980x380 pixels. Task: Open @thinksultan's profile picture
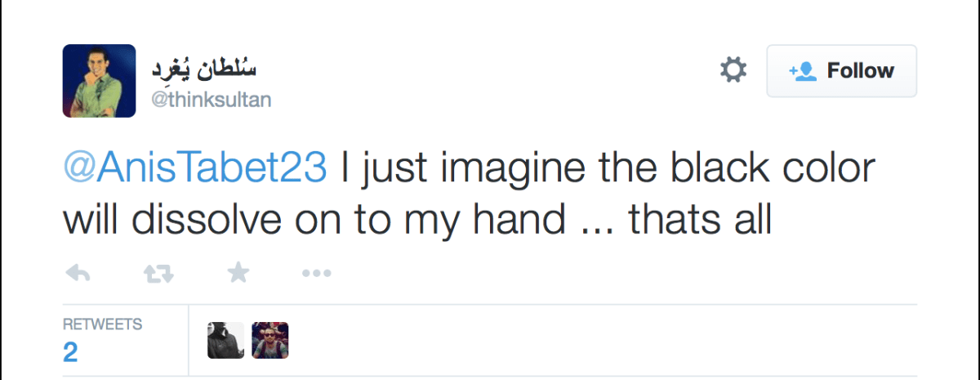(99, 80)
